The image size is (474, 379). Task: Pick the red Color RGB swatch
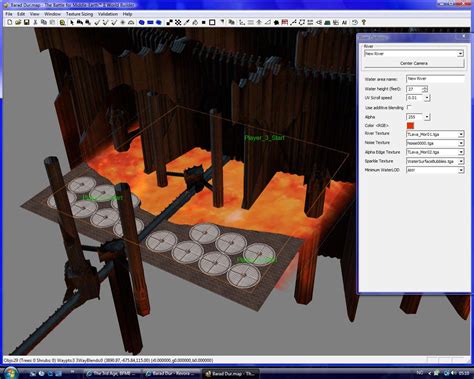pyautogui.click(x=410, y=125)
